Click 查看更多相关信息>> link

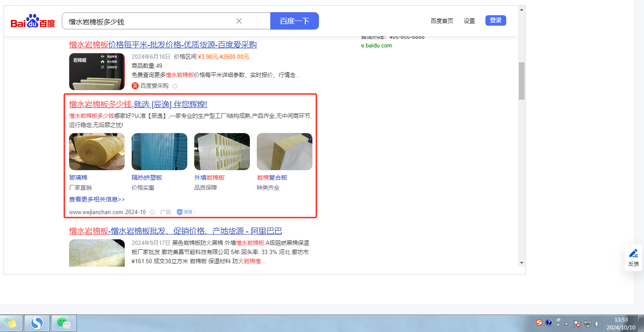point(97,199)
